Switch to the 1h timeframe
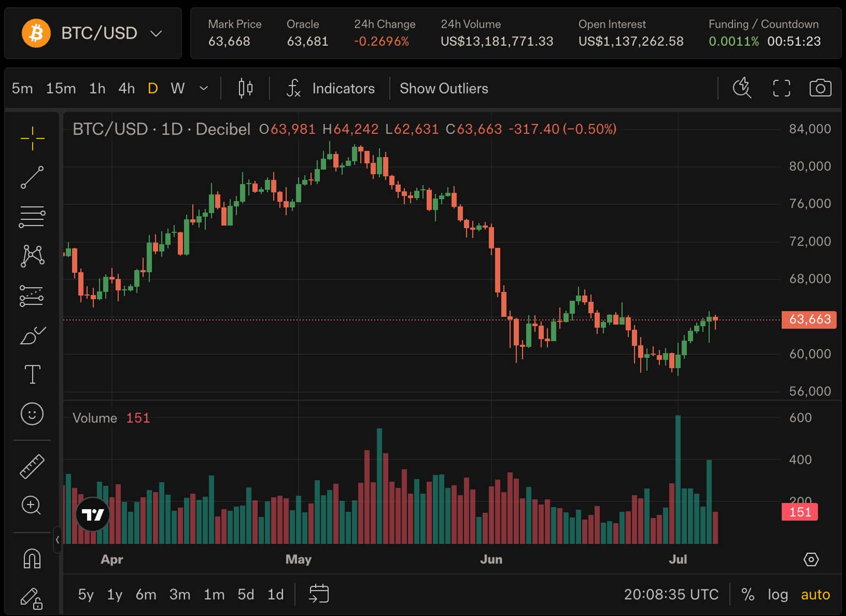 (x=97, y=88)
